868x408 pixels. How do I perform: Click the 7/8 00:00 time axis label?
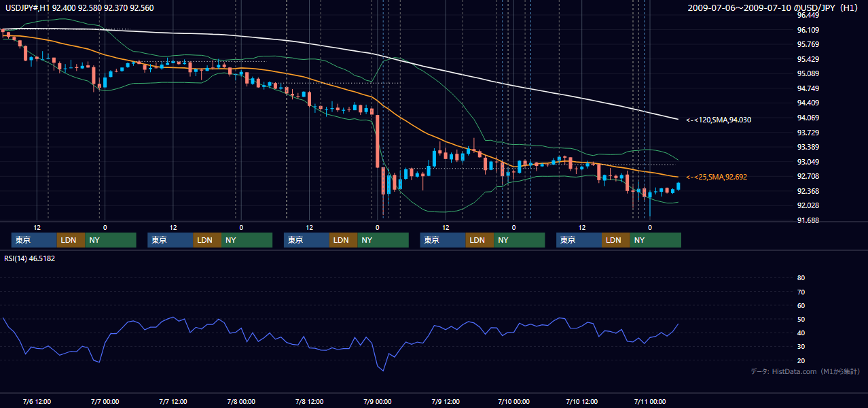[241, 401]
